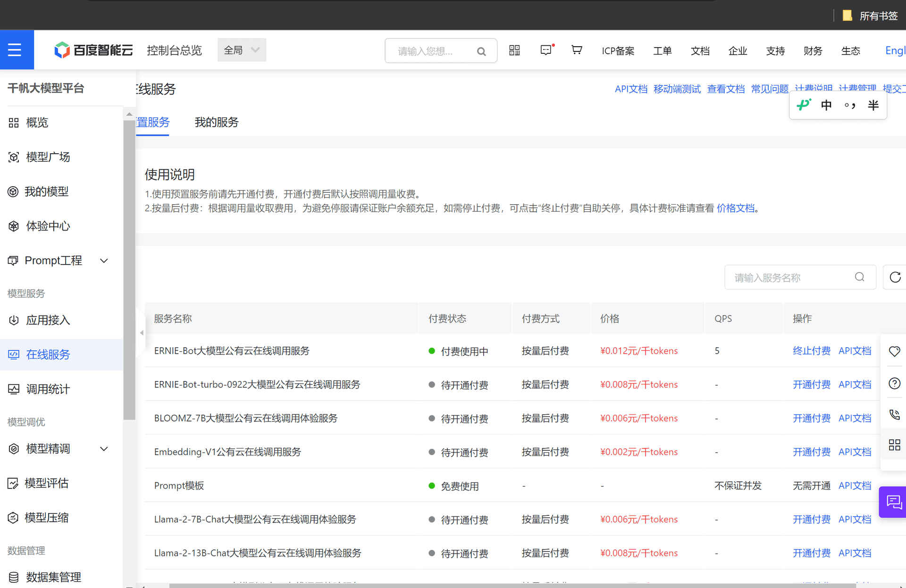Click the 应用接入 sidebar icon
Image resolution: width=906 pixels, height=588 pixels.
point(14,321)
